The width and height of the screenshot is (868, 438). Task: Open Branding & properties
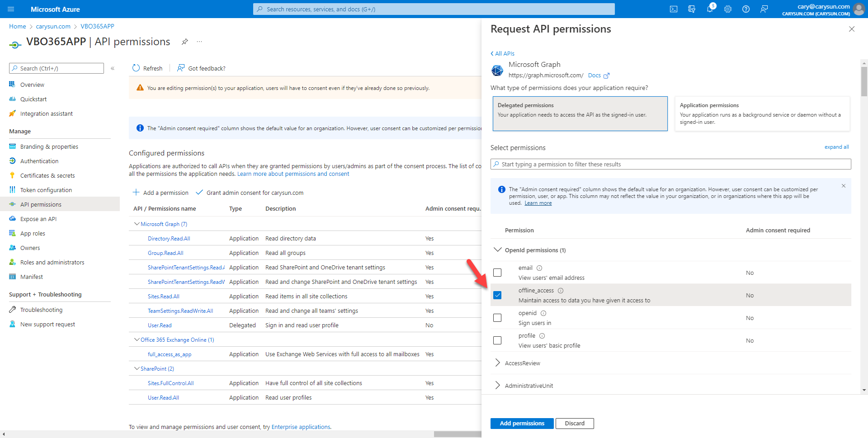point(49,146)
